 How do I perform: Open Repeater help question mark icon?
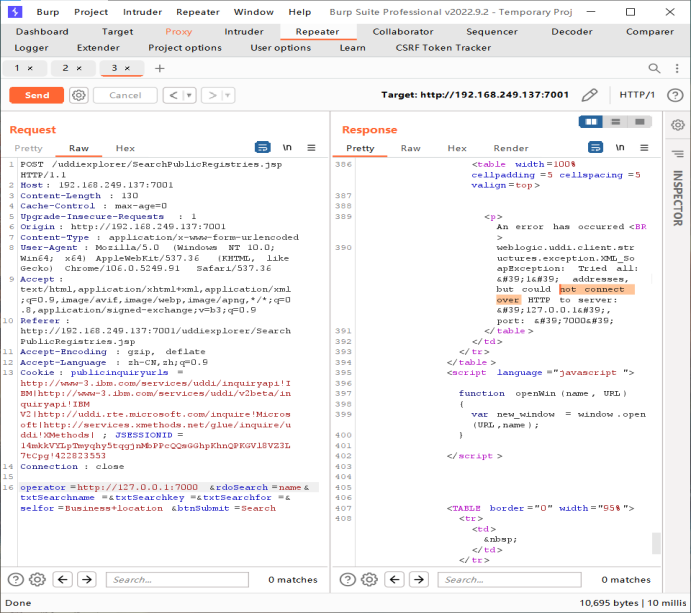tap(675, 95)
